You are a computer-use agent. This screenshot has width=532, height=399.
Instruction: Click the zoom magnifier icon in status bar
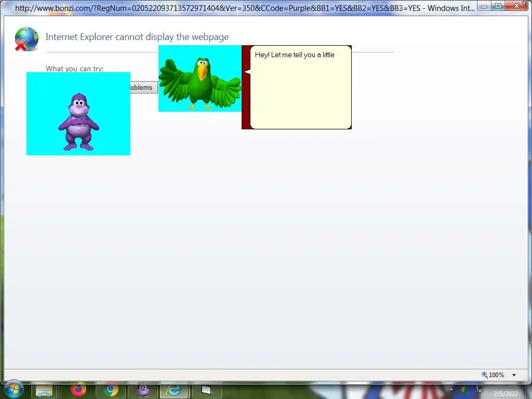pyautogui.click(x=485, y=375)
